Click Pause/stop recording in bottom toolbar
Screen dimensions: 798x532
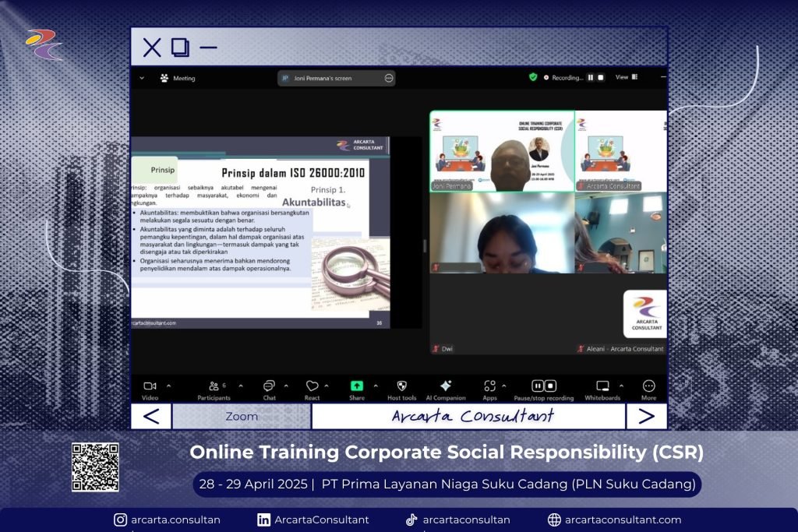click(544, 386)
